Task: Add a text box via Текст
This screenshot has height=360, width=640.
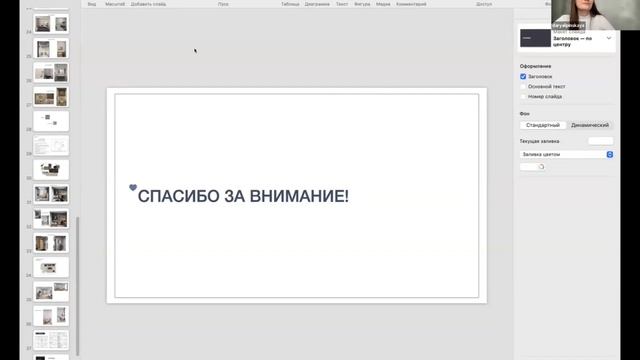Action: point(342,4)
